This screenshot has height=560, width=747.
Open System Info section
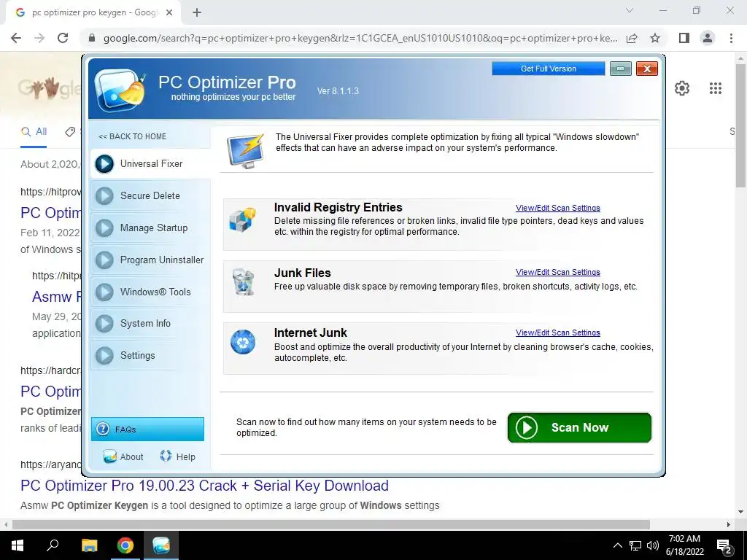pyautogui.click(x=150, y=323)
